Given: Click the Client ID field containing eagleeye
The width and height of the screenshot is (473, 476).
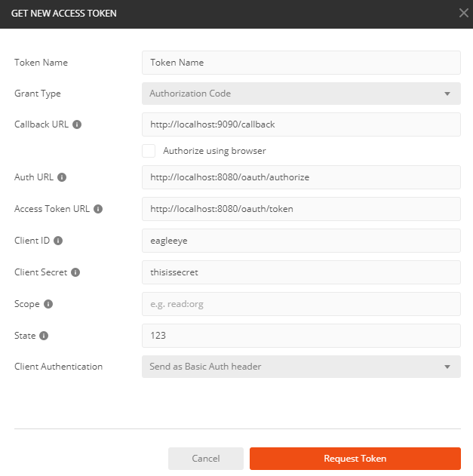Looking at the screenshot, I should point(301,241).
